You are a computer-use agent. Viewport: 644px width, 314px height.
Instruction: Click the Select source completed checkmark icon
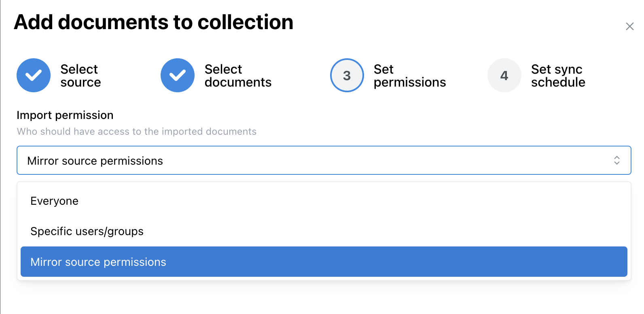tap(34, 75)
